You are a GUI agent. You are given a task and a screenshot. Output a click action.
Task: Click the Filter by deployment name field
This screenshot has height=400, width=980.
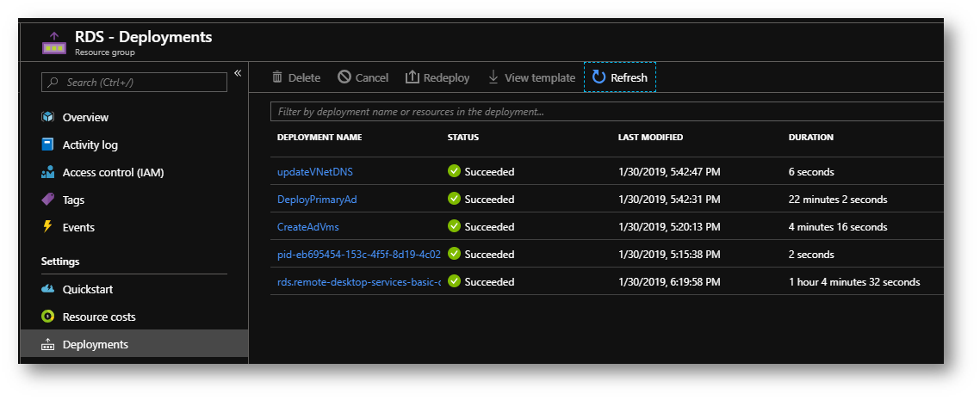coord(606,112)
